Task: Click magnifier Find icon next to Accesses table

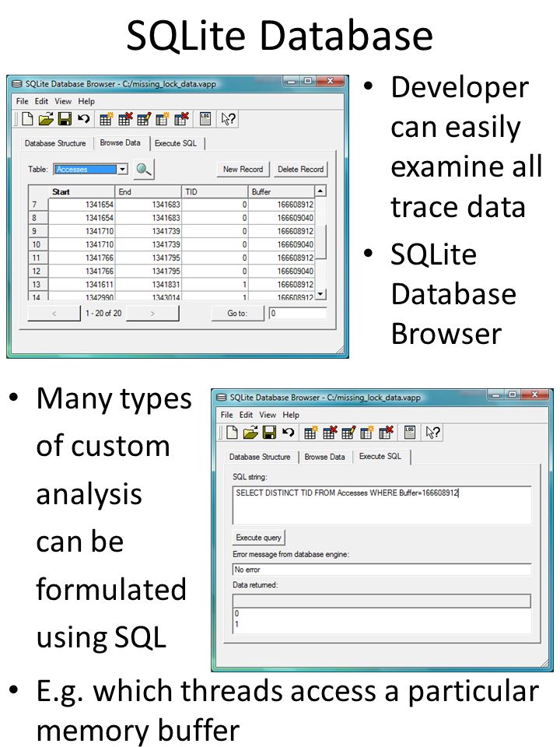Action: (143, 169)
